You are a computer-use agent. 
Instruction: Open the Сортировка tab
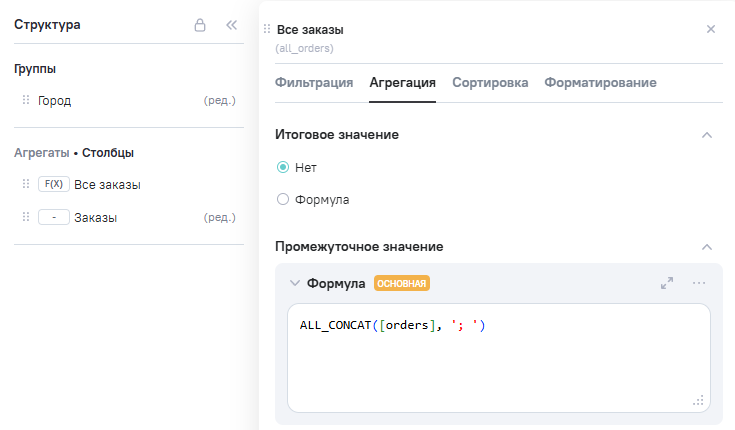click(x=490, y=83)
